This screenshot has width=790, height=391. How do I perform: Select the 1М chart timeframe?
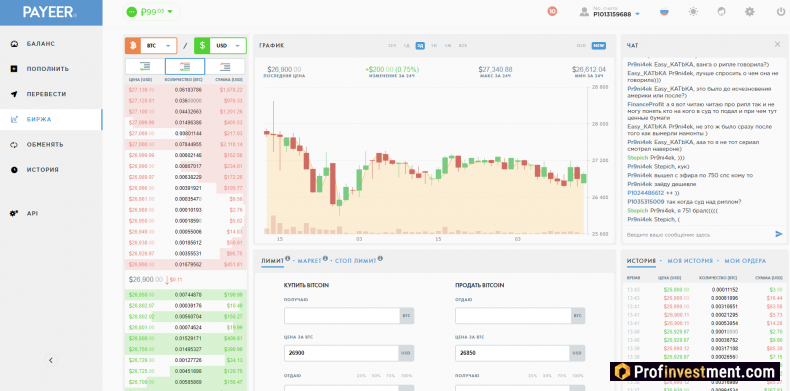[447, 46]
